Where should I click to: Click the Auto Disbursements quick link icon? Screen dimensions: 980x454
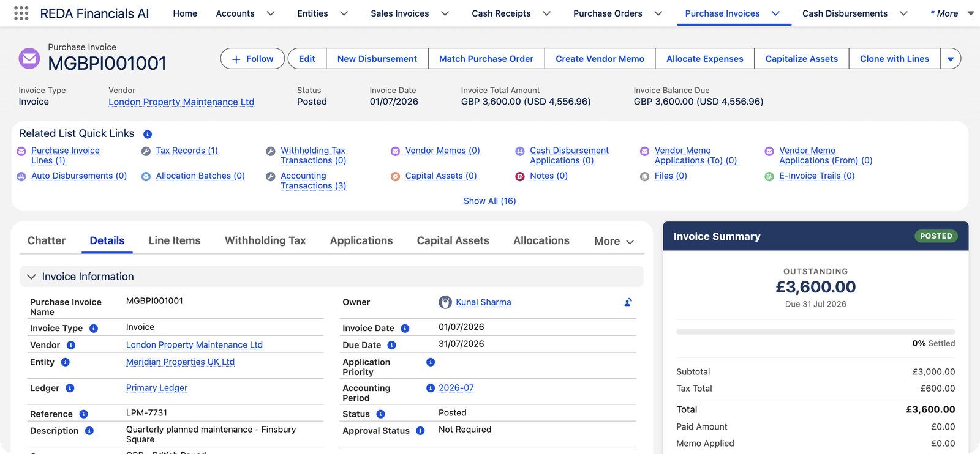[x=21, y=176]
